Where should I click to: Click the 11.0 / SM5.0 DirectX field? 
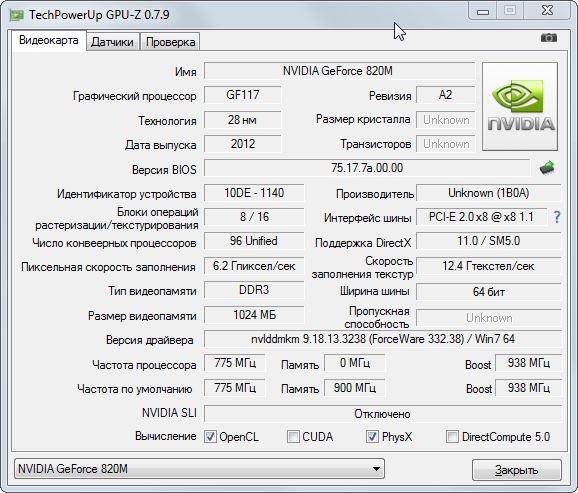tap(488, 241)
